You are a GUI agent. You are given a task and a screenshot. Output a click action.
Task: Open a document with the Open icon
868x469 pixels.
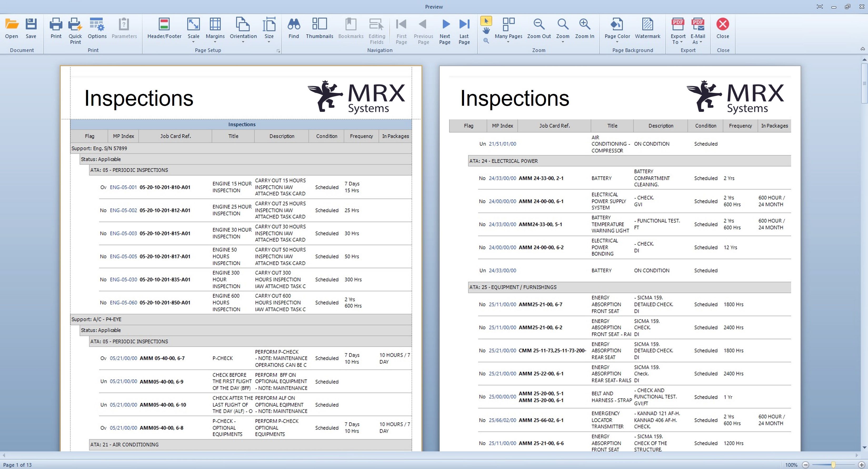click(x=12, y=28)
